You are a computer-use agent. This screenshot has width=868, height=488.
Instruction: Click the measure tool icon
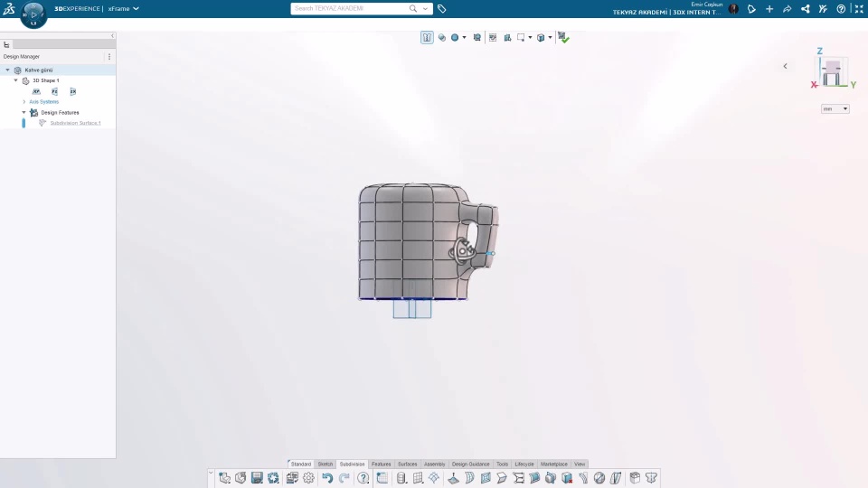pyautogui.click(x=507, y=38)
